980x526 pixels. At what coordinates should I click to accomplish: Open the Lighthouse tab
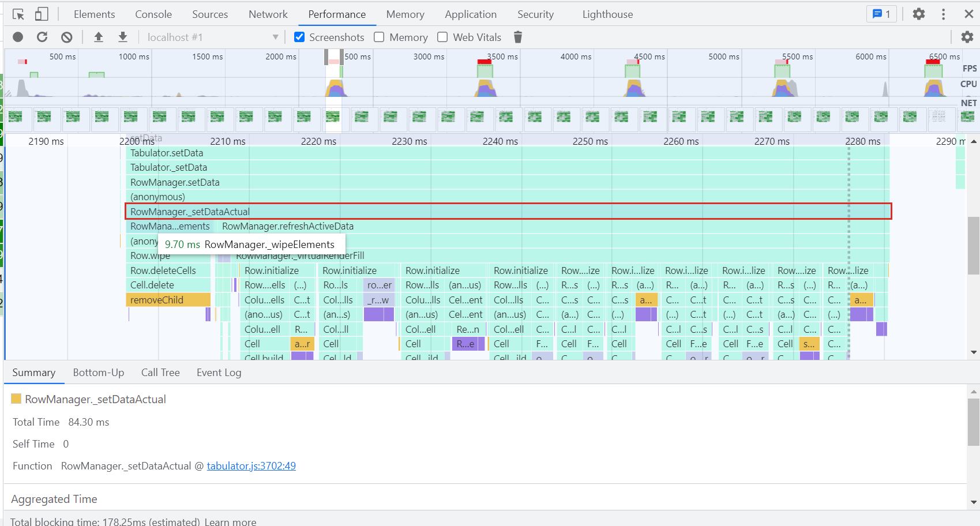pyautogui.click(x=607, y=14)
